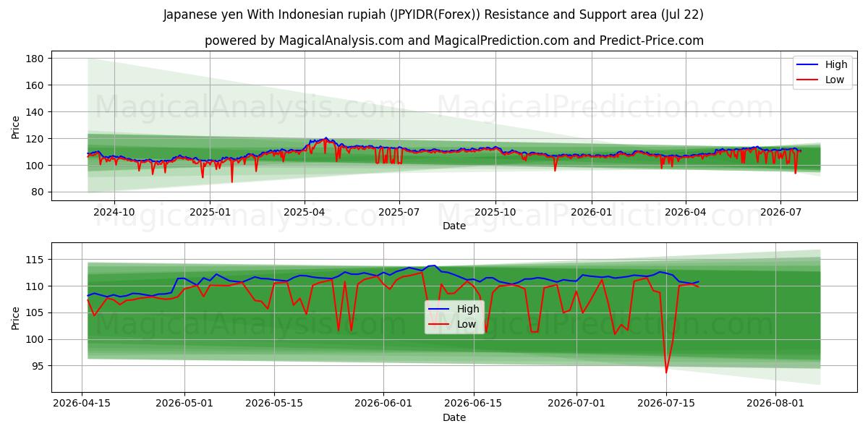Click the 2026-06-01 tick label
Viewport: 868px width, 434px height.
tap(384, 403)
